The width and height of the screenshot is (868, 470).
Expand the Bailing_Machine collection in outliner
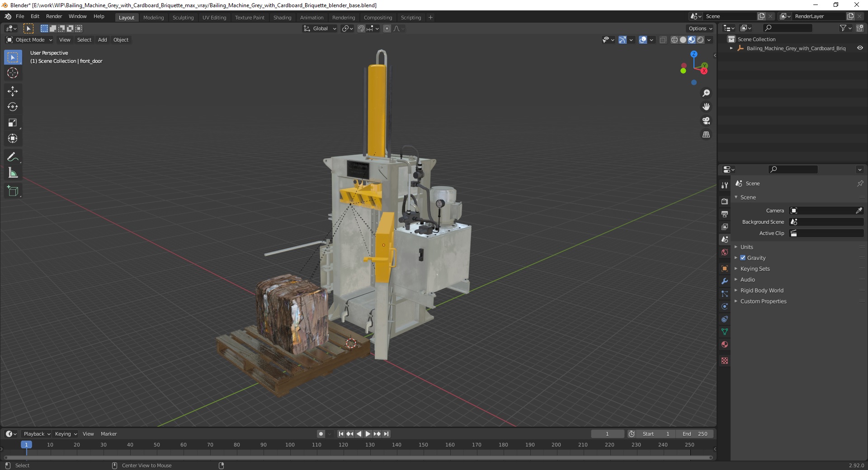[x=731, y=48]
